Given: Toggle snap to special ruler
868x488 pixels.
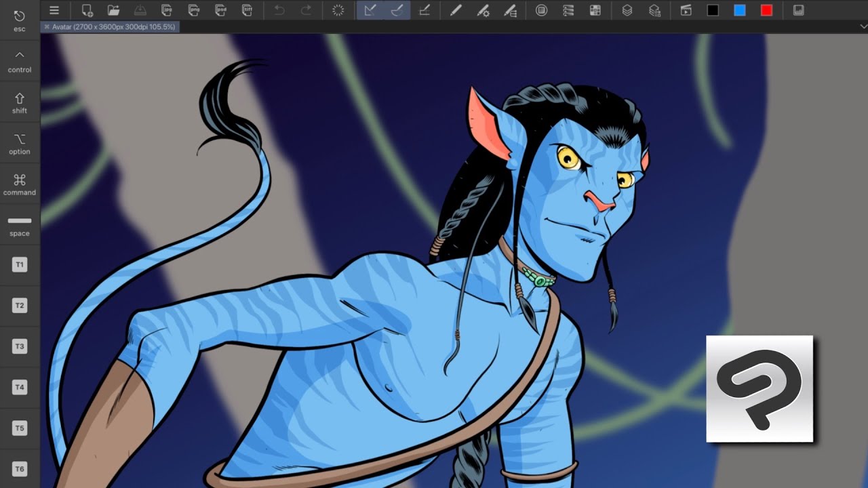Looking at the screenshot, I should pos(397,10).
